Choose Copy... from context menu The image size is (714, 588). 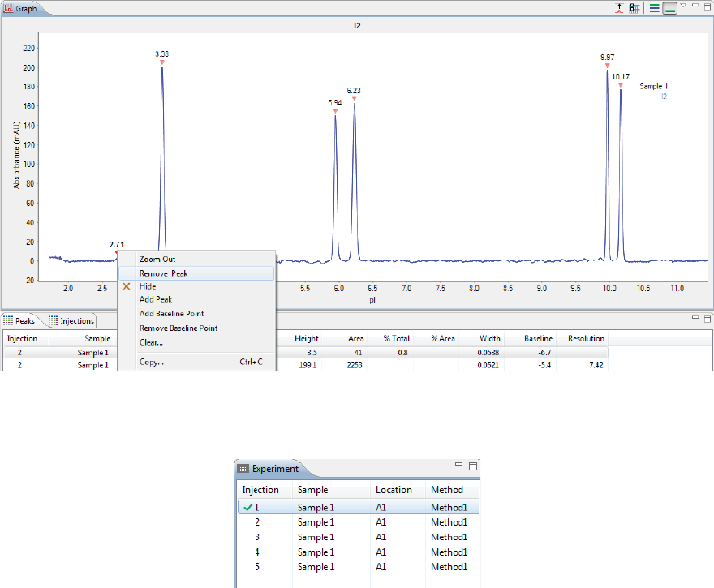pyautogui.click(x=152, y=362)
